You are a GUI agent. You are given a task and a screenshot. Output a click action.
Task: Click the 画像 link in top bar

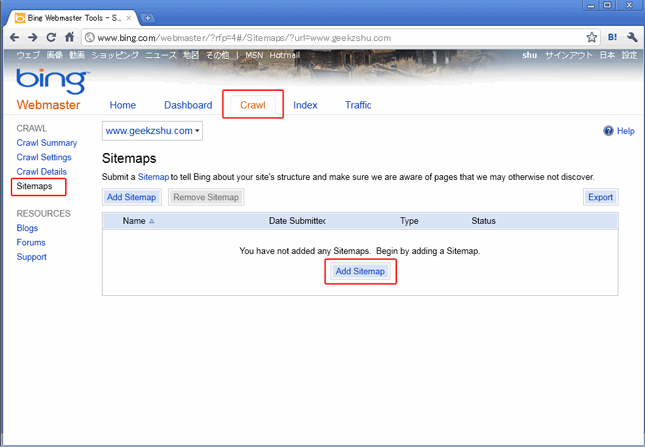(55, 55)
